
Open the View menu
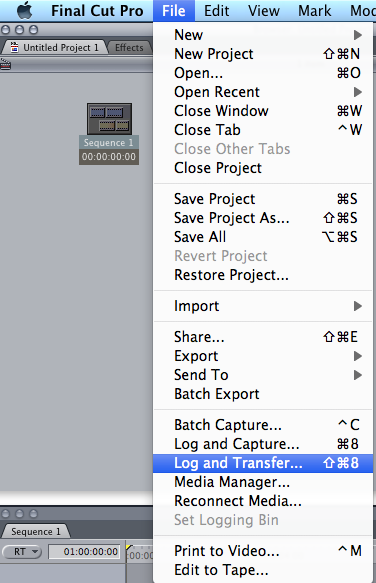point(264,11)
